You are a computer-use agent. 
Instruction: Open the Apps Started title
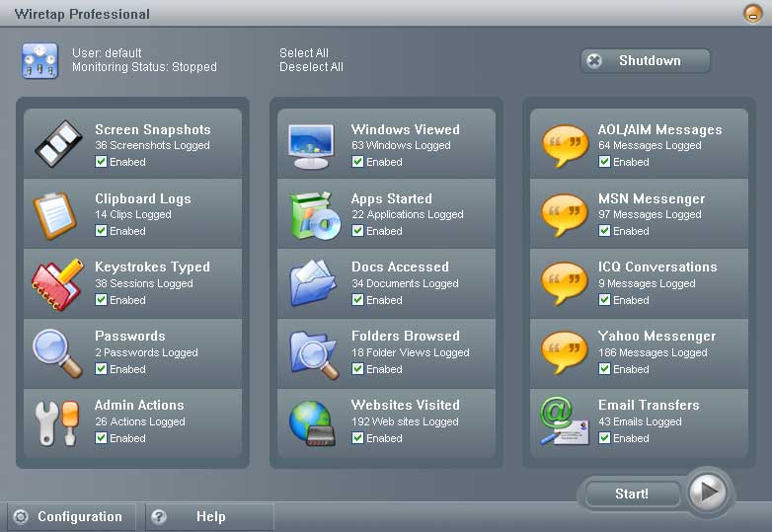pos(391,198)
